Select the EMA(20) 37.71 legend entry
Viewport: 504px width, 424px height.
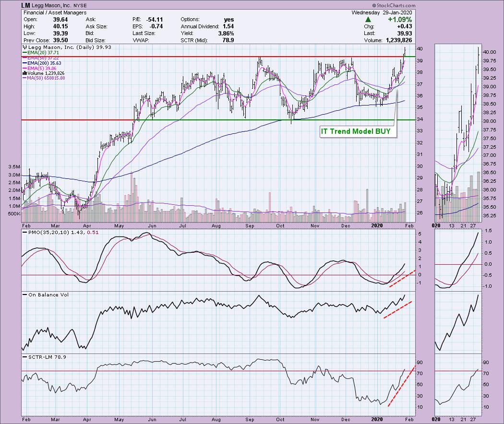[40, 52]
